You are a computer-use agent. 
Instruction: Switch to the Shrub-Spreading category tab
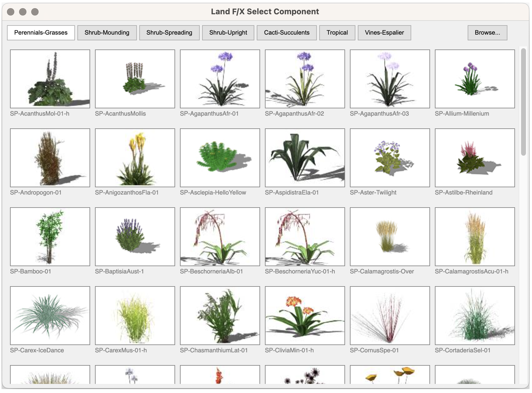[169, 32]
